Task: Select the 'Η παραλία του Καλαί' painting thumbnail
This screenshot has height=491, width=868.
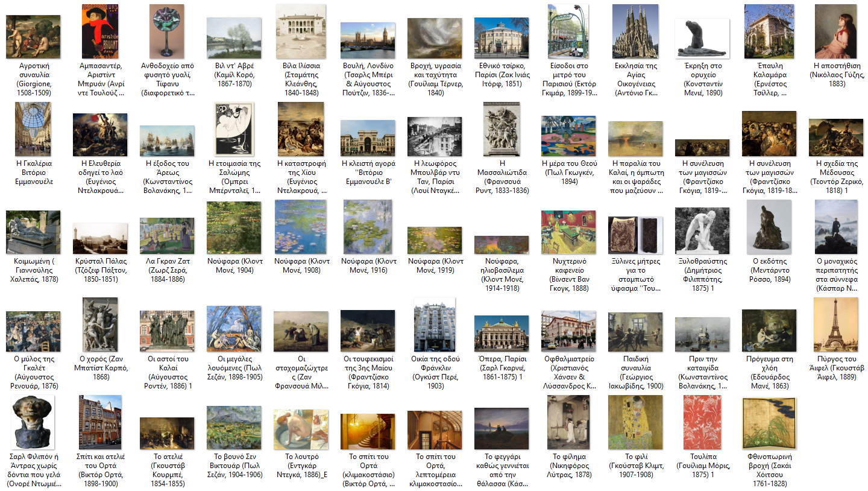Action: pos(636,138)
